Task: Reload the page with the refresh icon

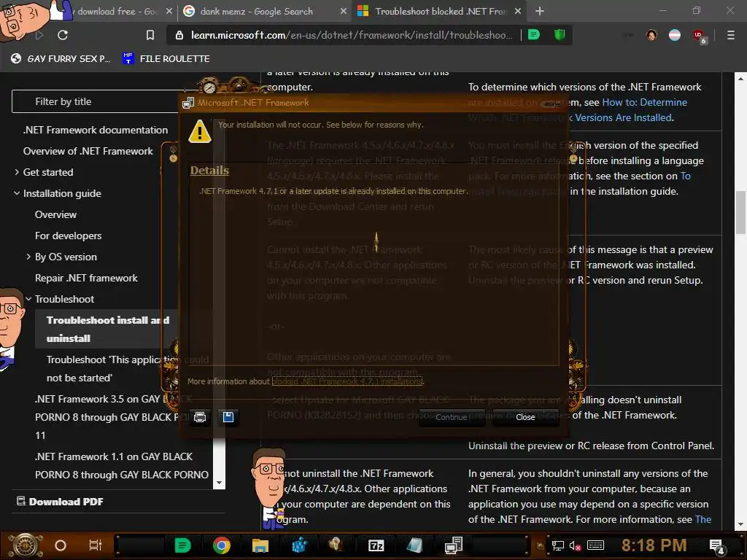Action: [63, 35]
